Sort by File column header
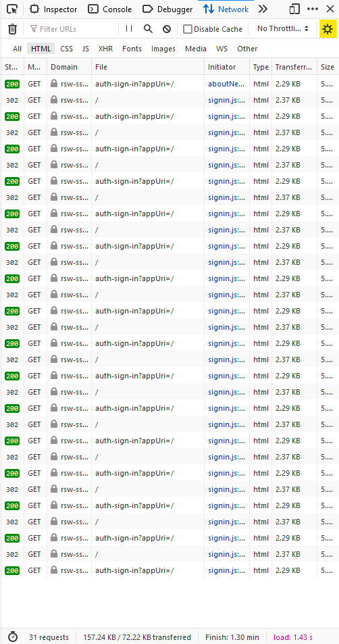 148,67
